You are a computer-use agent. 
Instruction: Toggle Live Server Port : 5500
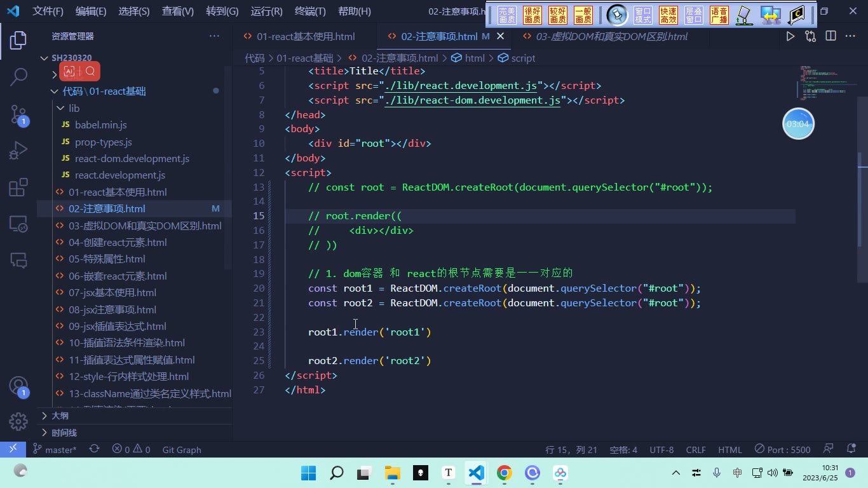point(782,449)
